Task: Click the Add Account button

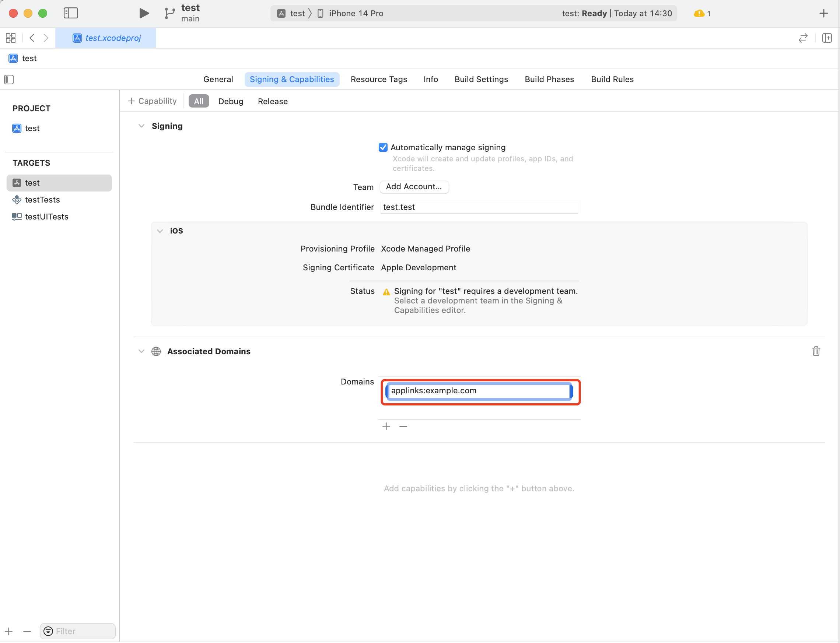Action: click(x=413, y=187)
